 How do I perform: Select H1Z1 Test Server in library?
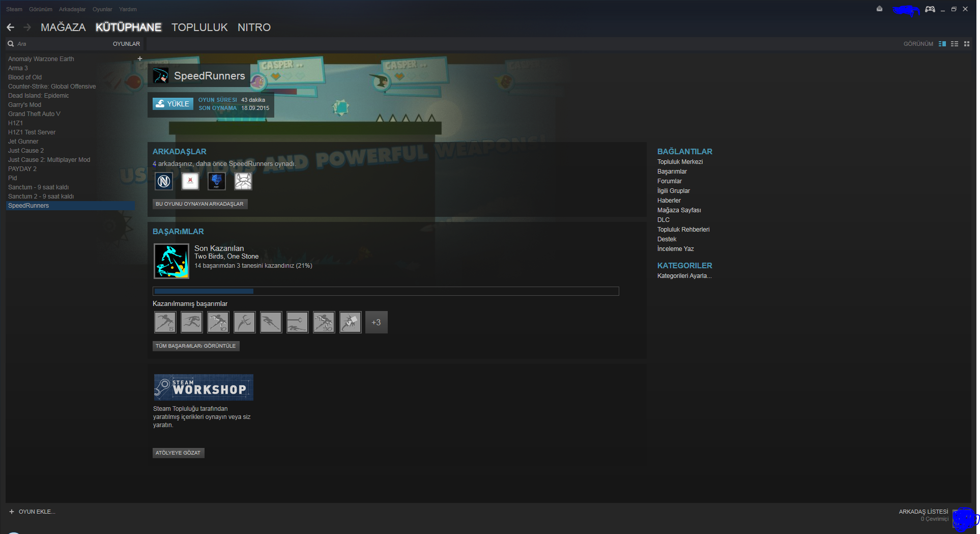pyautogui.click(x=32, y=132)
